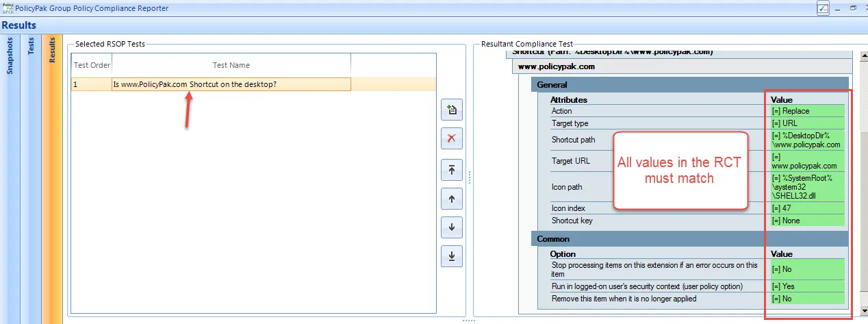
Task: Restore down the PolicyPak window
Action: tap(853, 8)
